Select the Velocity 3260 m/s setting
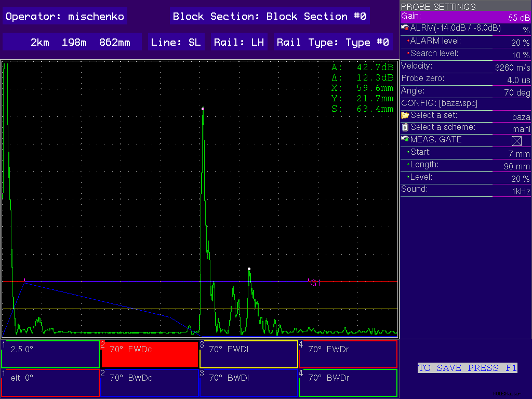532x399 pixels. [465, 66]
